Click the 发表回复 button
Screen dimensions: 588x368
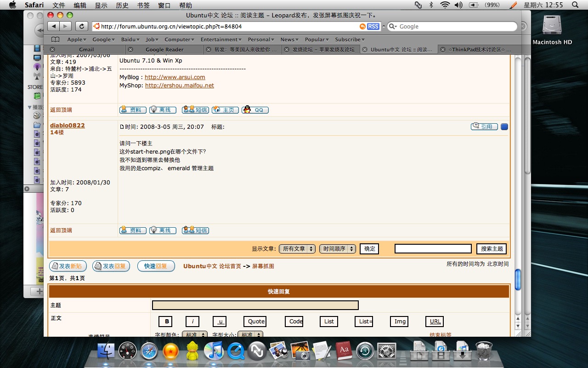111,266
